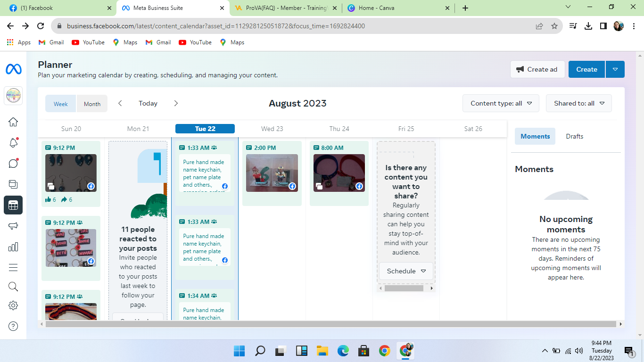Open the Chrome Downloads icon
The height and width of the screenshot is (362, 644).
pyautogui.click(x=588, y=26)
